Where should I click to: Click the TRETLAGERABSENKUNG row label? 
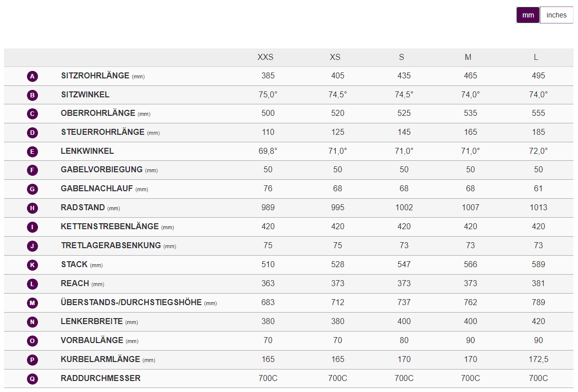111,245
